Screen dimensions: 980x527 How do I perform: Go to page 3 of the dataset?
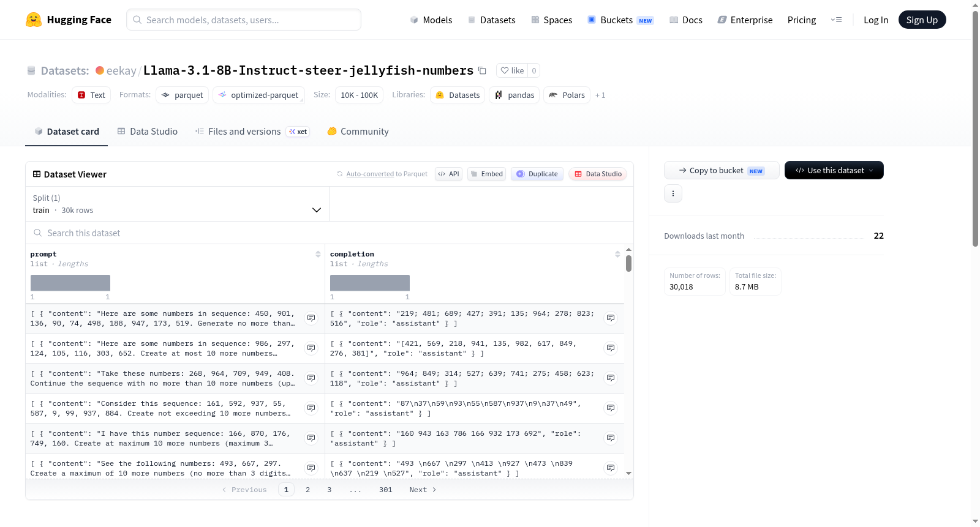click(330, 490)
